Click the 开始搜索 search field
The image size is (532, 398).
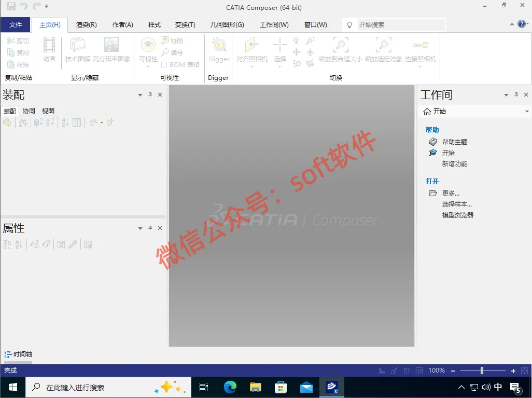coord(401,25)
